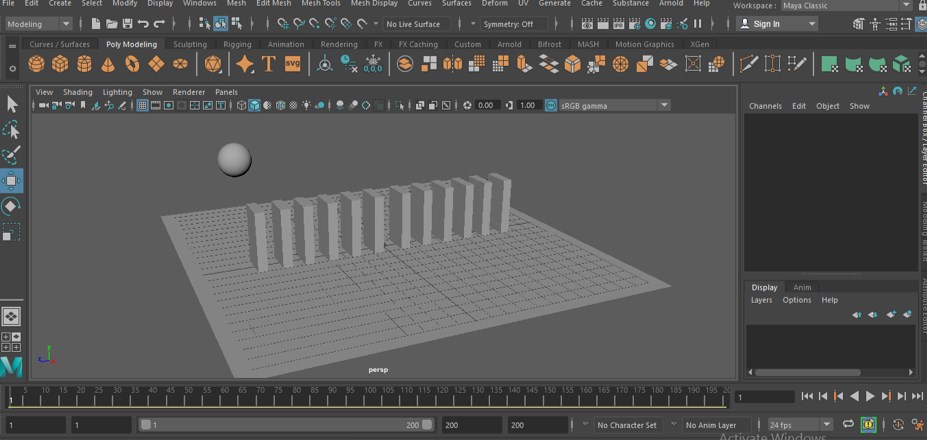Image resolution: width=927 pixels, height=440 pixels.
Task: Open the Mesh Tools menu
Action: [x=320, y=4]
